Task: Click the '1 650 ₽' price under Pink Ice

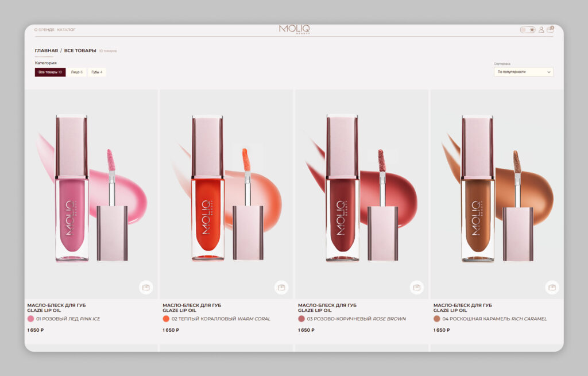Action: tap(36, 330)
